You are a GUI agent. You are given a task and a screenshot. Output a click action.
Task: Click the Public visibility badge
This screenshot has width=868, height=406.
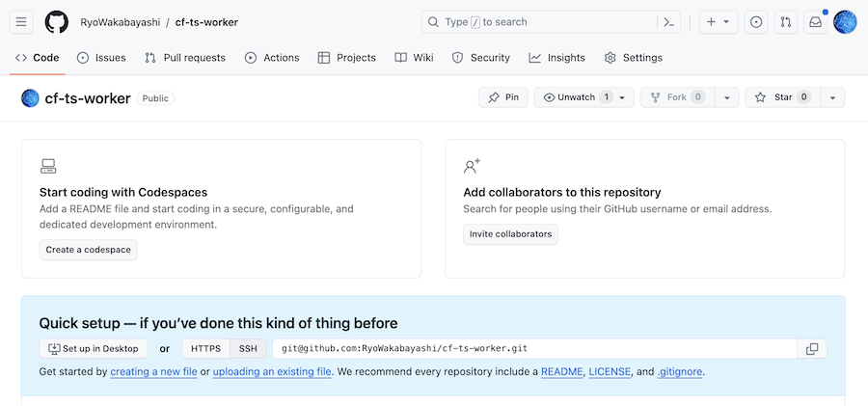[x=155, y=98]
